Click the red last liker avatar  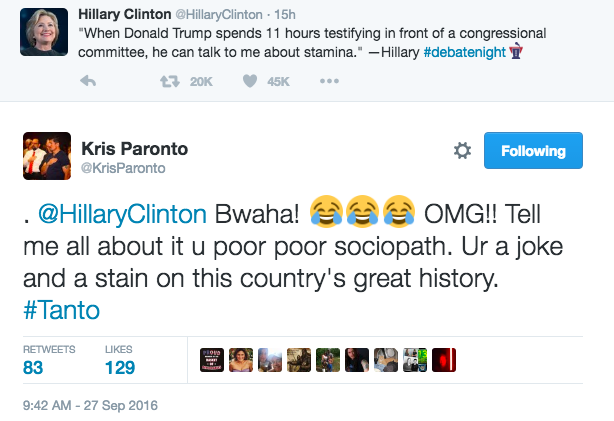(x=444, y=360)
